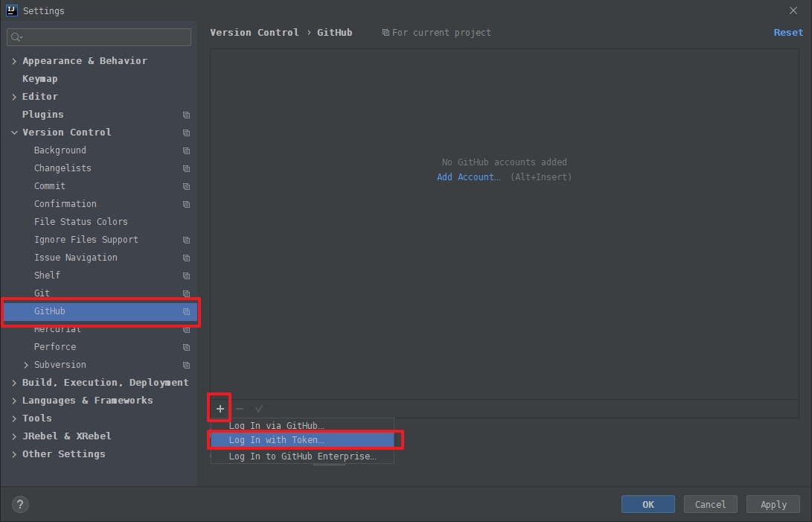This screenshot has height=522, width=812.
Task: Choose Log In with Token option
Action: [302, 440]
